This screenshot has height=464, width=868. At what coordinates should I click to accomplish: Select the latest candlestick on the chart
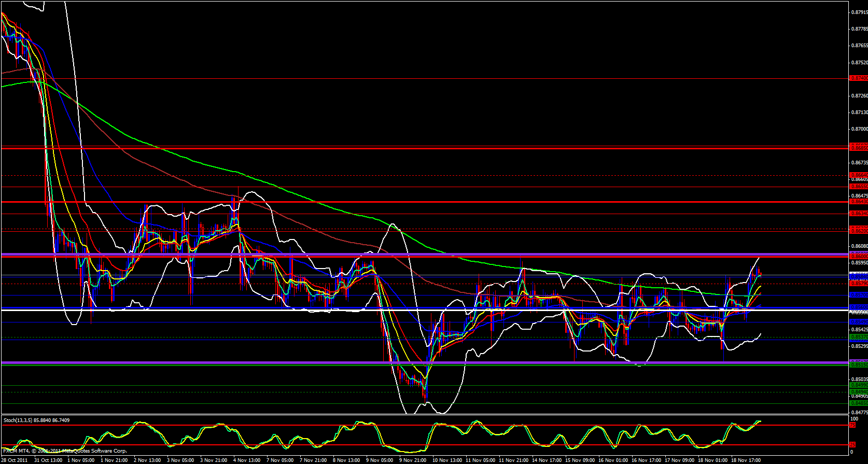(760, 274)
